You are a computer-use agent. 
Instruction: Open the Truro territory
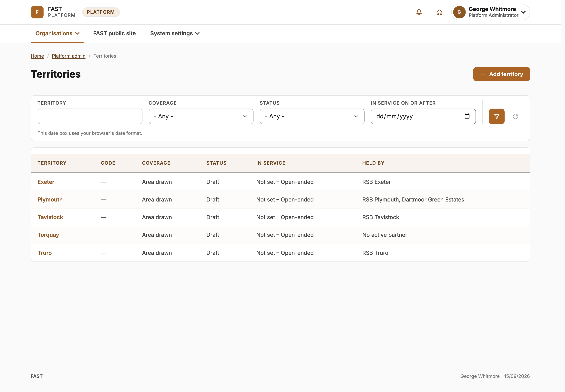pos(45,253)
